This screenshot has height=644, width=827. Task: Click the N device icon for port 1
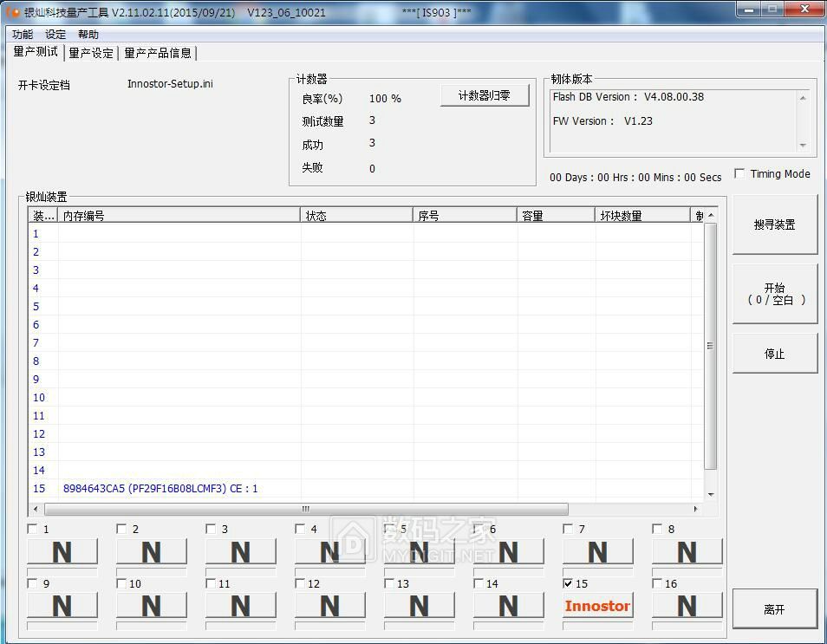pos(62,552)
